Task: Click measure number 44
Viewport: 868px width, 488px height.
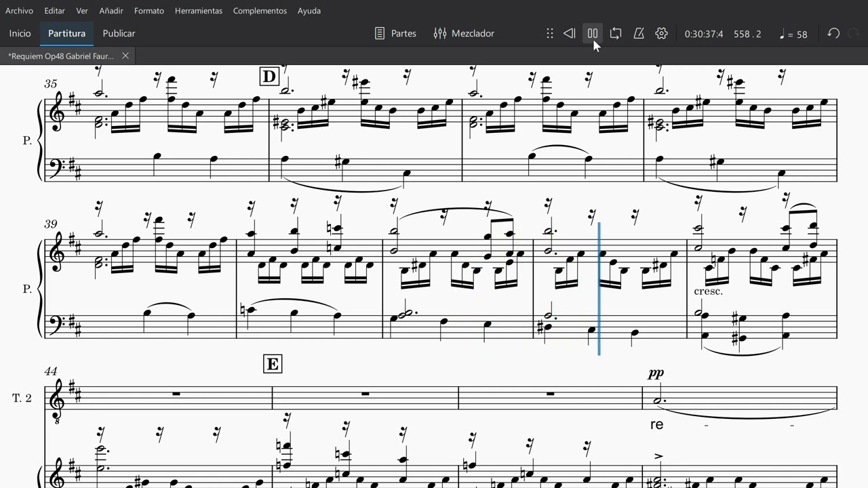Action: [x=51, y=371]
